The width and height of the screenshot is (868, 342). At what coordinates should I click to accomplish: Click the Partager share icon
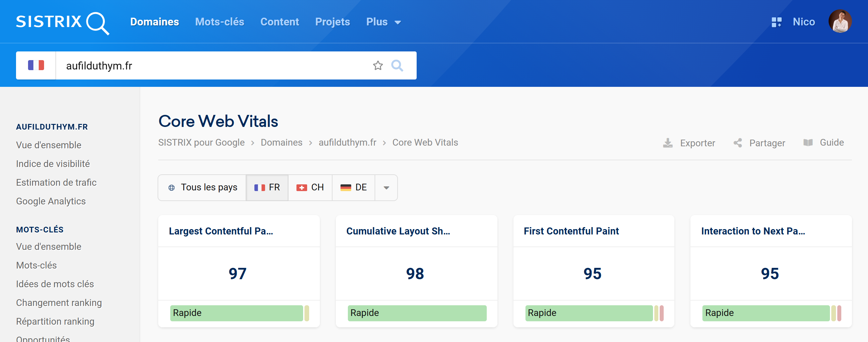pos(737,143)
